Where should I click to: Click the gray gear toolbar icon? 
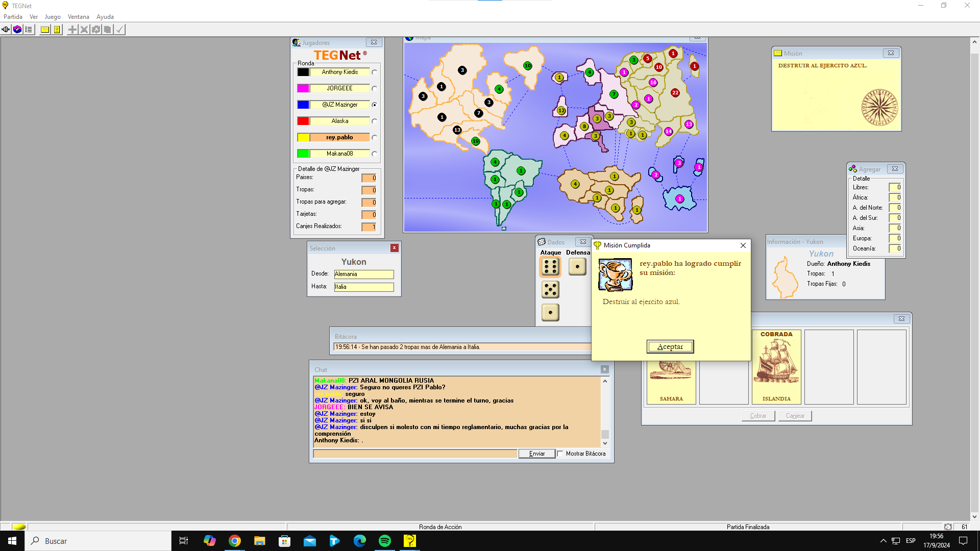point(96,30)
